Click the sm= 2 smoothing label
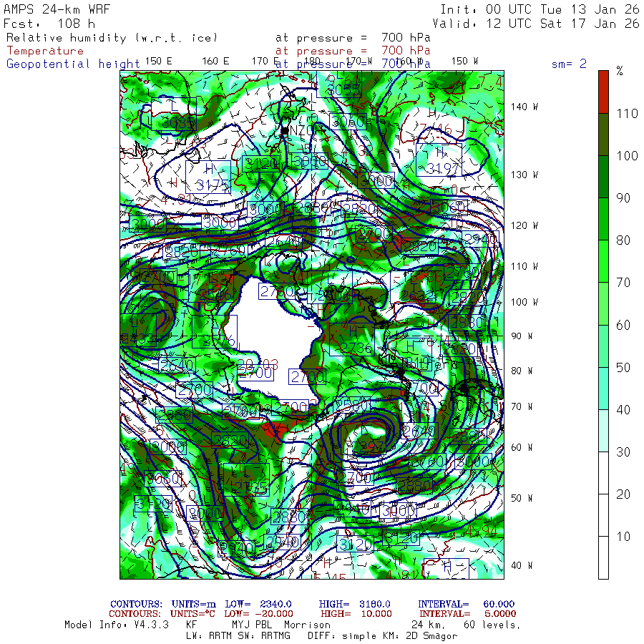 click(x=569, y=64)
